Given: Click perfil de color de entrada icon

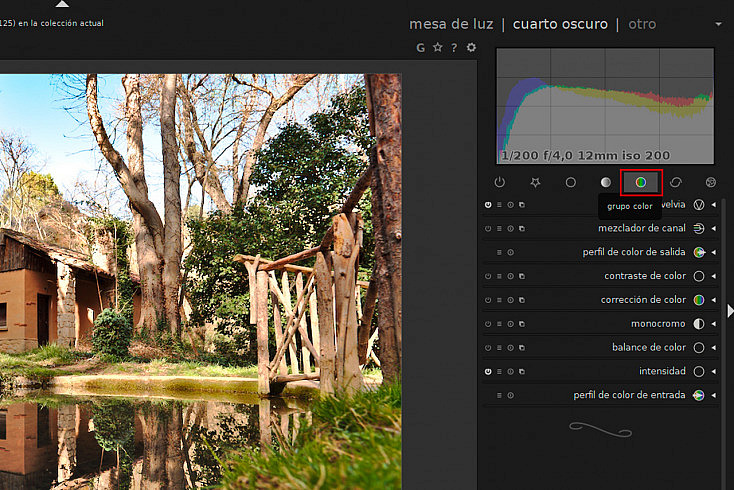Looking at the screenshot, I should (x=699, y=395).
